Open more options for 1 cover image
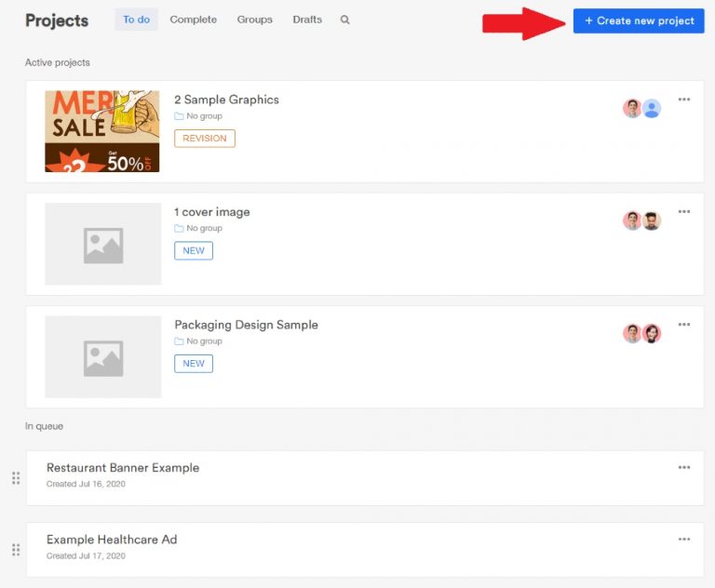715x588 pixels. (x=684, y=212)
